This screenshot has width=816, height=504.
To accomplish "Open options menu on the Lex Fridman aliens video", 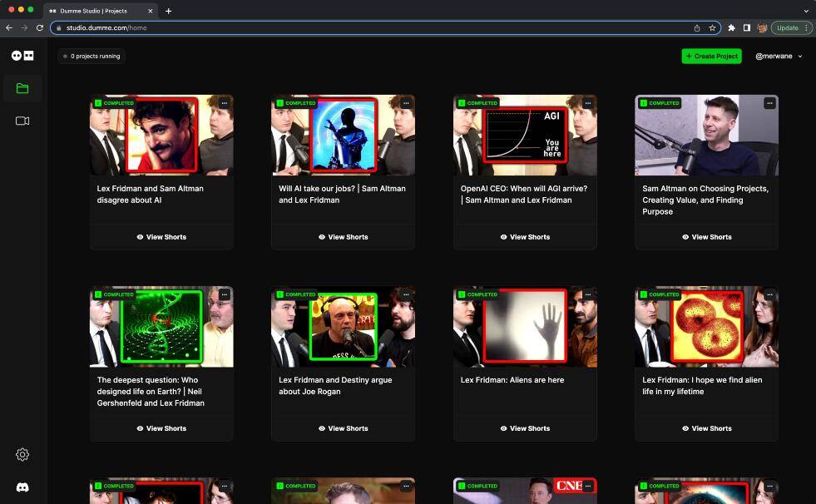I will (x=587, y=294).
